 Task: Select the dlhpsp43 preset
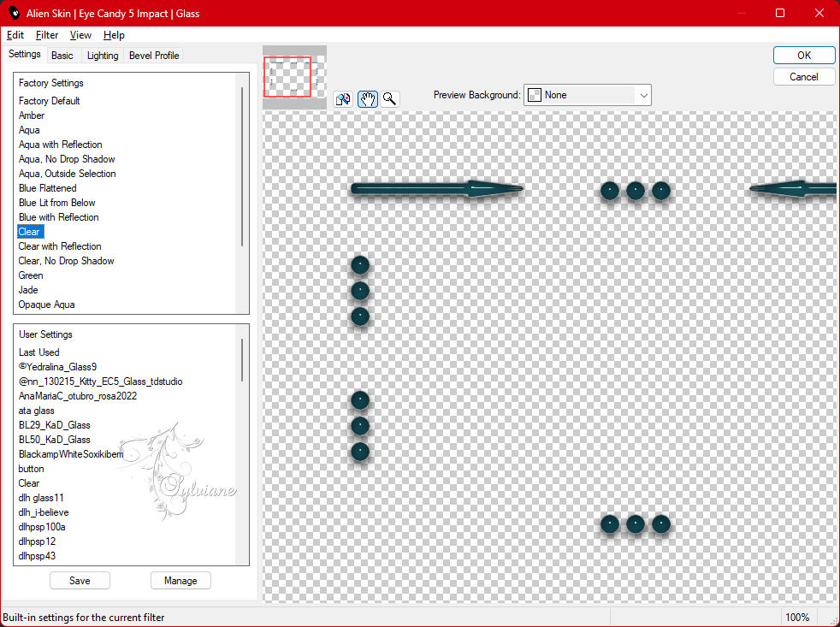click(37, 556)
